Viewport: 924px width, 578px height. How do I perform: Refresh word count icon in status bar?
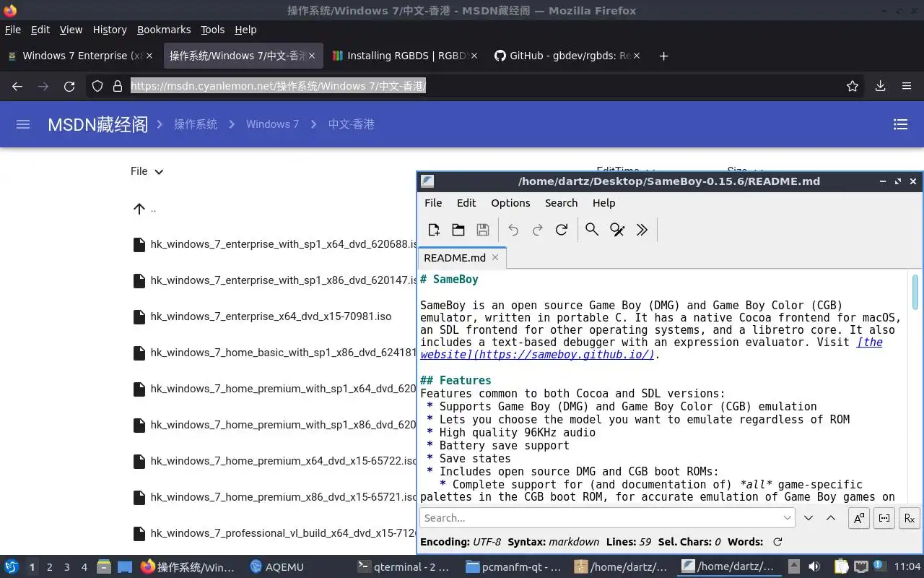pyautogui.click(x=777, y=542)
